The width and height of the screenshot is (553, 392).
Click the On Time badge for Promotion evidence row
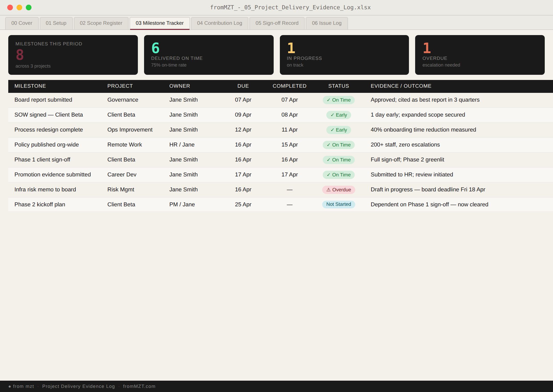(x=339, y=175)
